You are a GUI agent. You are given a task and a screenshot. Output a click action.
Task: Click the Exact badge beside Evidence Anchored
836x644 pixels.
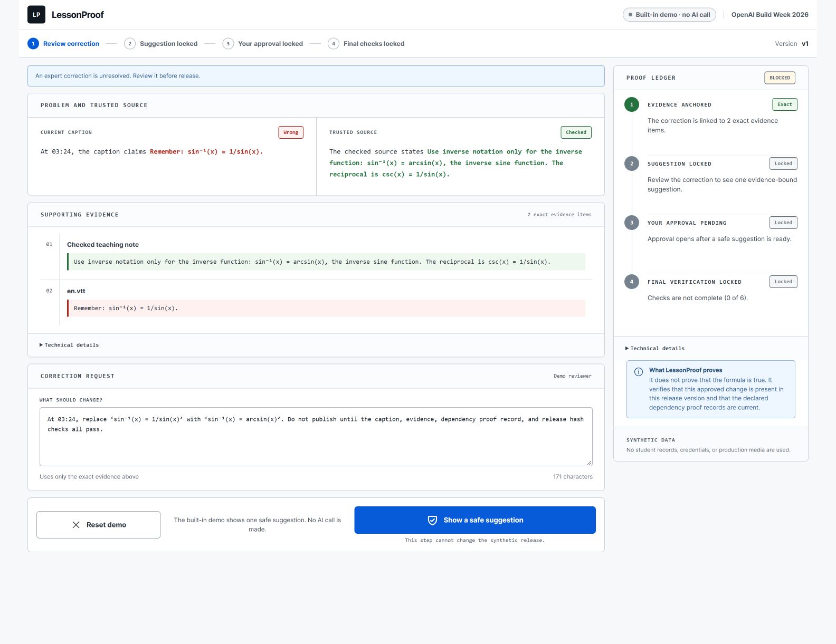(784, 104)
